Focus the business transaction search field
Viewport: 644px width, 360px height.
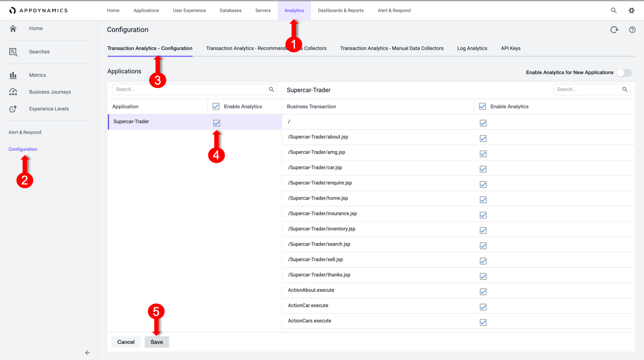tap(592, 90)
